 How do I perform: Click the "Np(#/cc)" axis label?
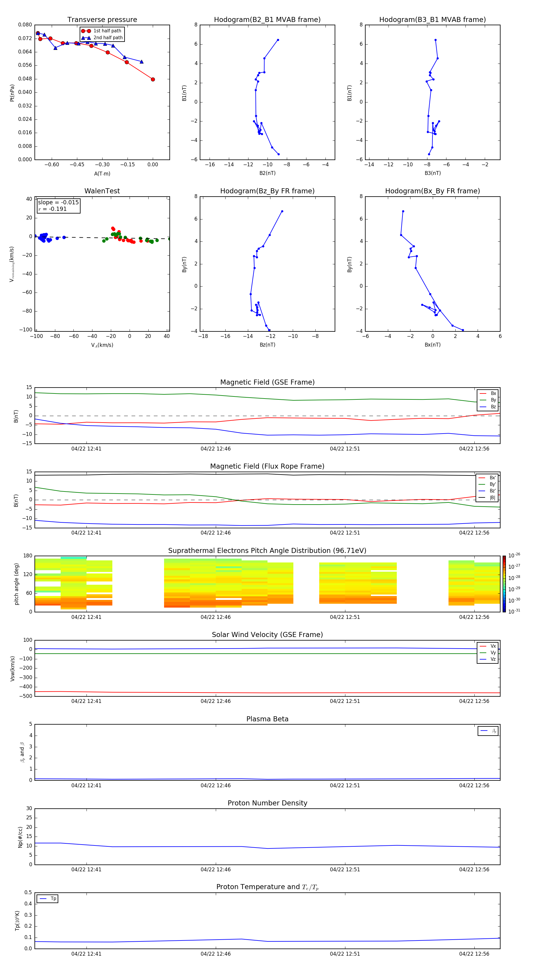tap(20, 837)
